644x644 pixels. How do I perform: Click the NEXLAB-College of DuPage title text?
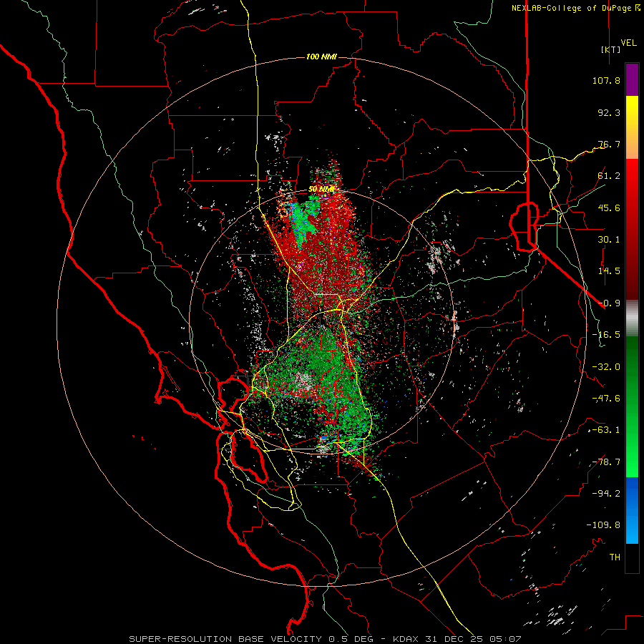pyautogui.click(x=571, y=8)
